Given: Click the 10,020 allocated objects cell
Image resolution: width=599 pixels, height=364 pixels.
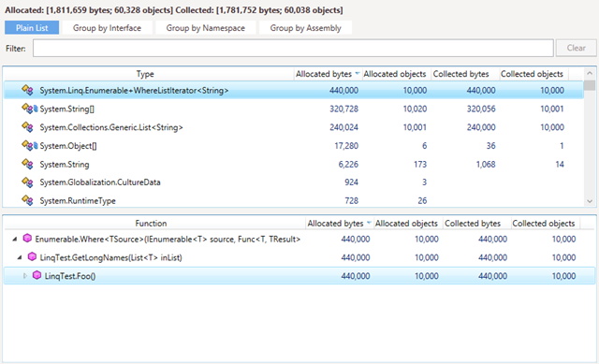Looking at the screenshot, I should (x=415, y=109).
